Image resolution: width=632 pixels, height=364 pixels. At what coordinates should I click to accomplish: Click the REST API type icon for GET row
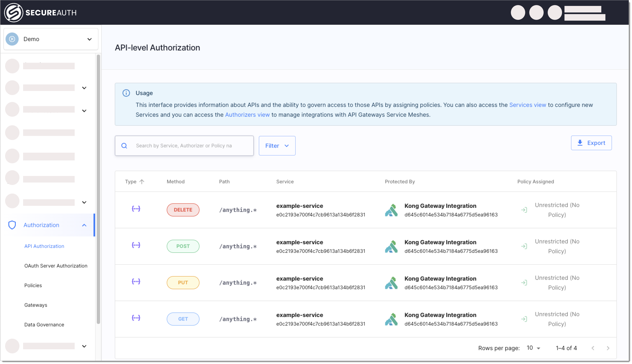pyautogui.click(x=136, y=318)
